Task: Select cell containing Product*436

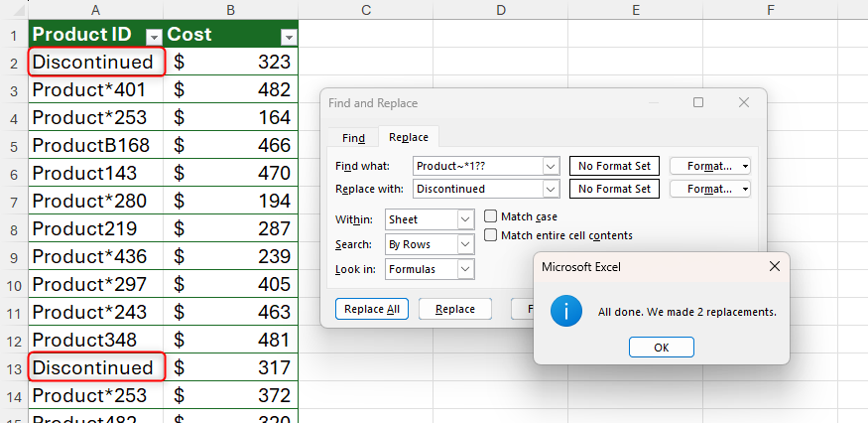Action: 96,256
